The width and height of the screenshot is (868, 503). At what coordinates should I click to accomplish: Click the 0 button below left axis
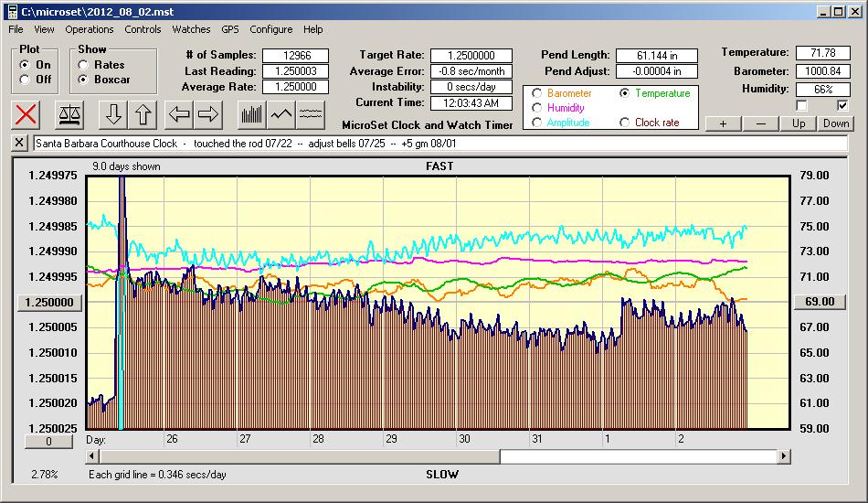48,442
